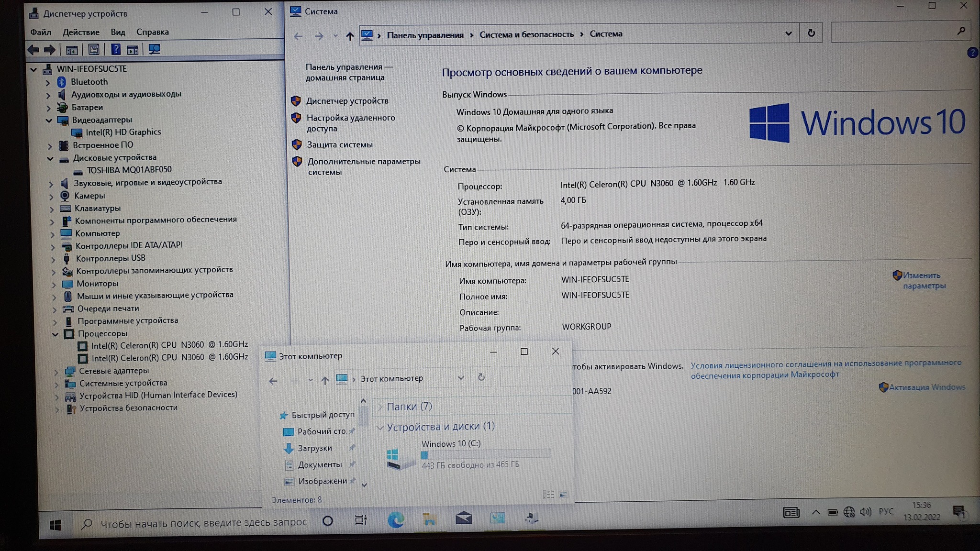This screenshot has height=551, width=980.
Task: Go up one level in System window
Action: click(350, 36)
